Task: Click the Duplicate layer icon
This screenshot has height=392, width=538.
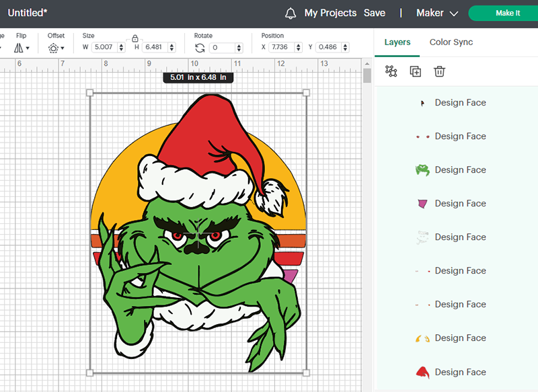Action: (x=416, y=71)
